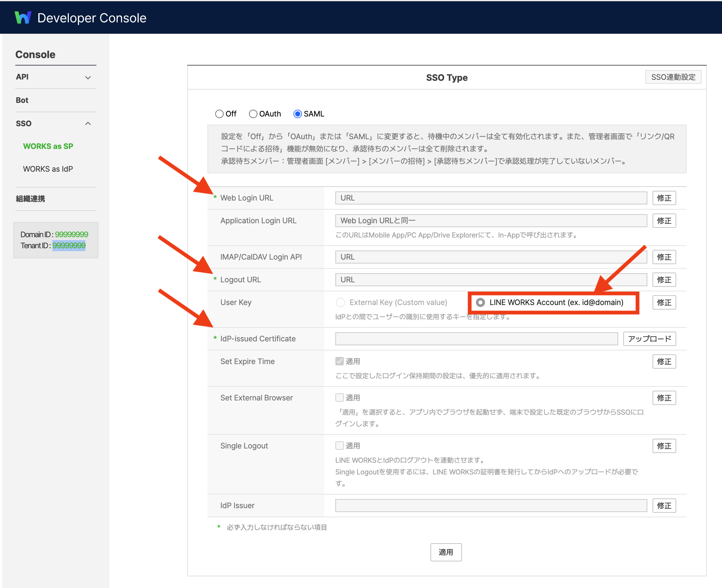722x588 pixels.
Task: Click 修正 for User Key
Action: click(x=664, y=302)
